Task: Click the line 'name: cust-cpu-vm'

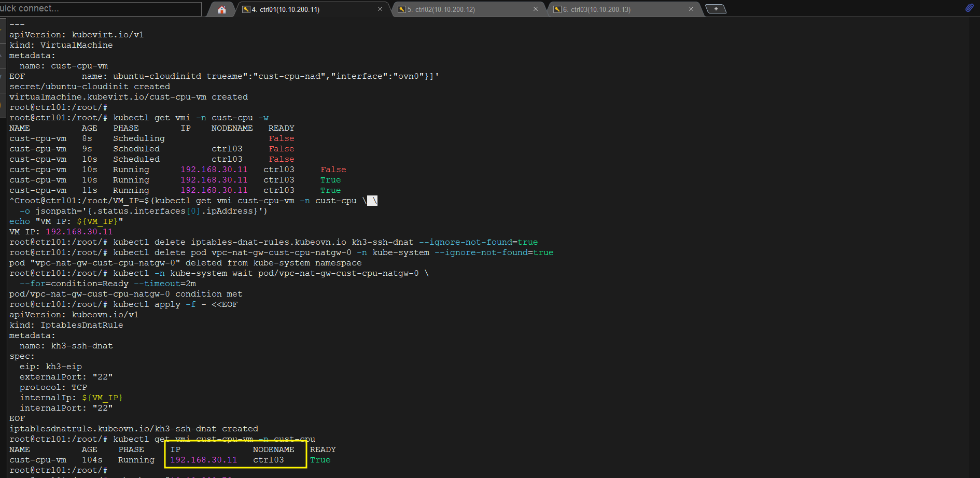Action: click(x=64, y=66)
